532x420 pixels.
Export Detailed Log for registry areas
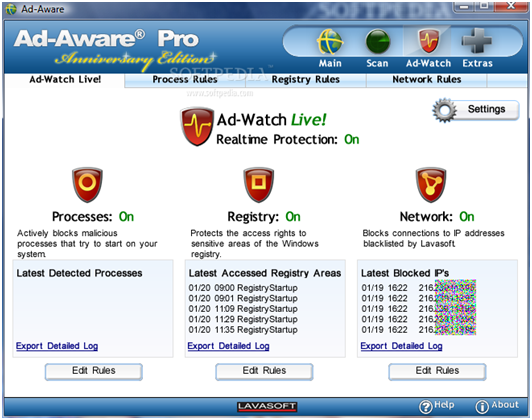(228, 346)
